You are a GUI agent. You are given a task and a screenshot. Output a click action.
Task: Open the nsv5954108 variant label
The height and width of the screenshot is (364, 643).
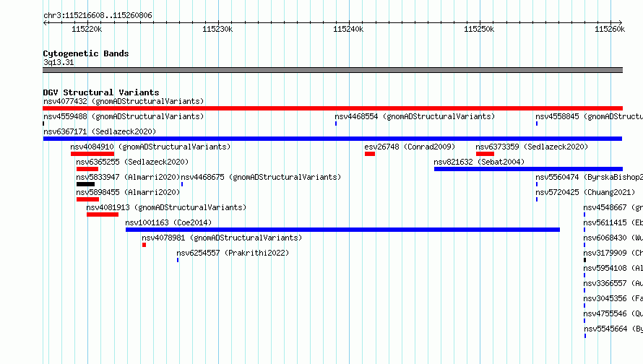point(613,268)
